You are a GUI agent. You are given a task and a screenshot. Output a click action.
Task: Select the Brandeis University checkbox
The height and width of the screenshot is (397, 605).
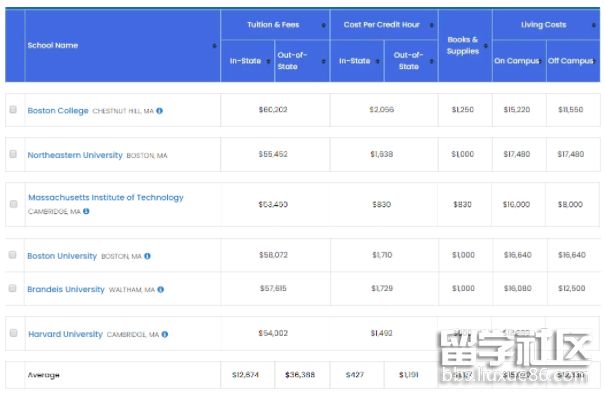[x=13, y=288]
